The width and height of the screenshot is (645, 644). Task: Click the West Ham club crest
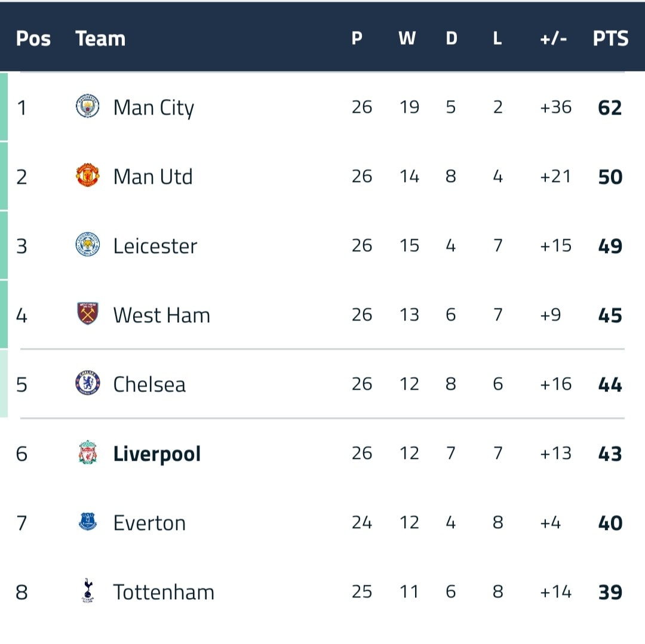point(88,313)
